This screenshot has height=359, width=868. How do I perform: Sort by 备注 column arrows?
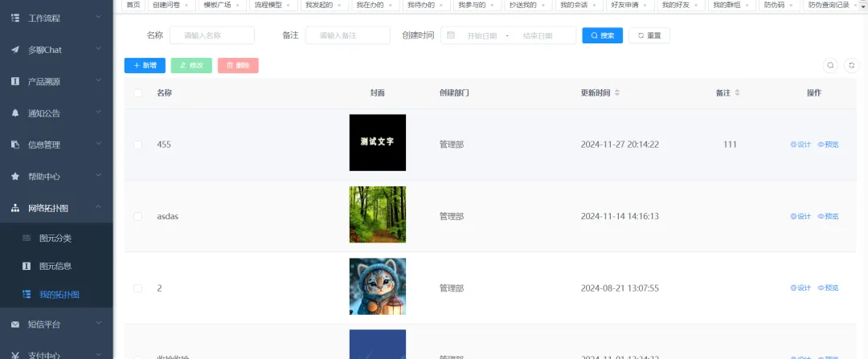[737, 93]
